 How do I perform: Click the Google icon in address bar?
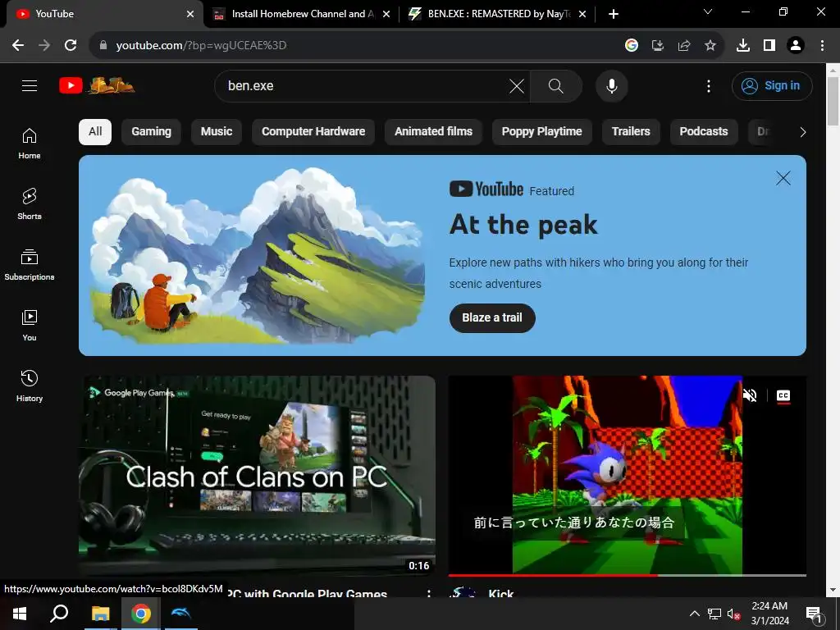point(632,46)
